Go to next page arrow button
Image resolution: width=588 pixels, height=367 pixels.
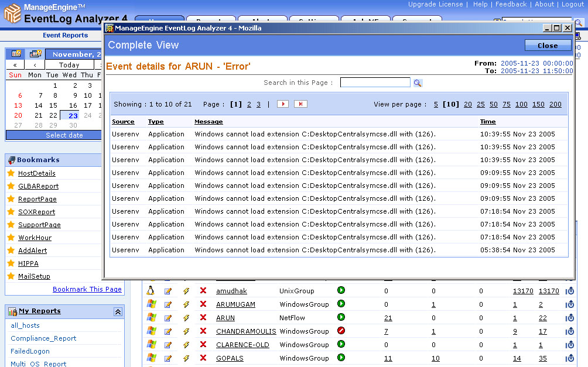pyautogui.click(x=283, y=104)
